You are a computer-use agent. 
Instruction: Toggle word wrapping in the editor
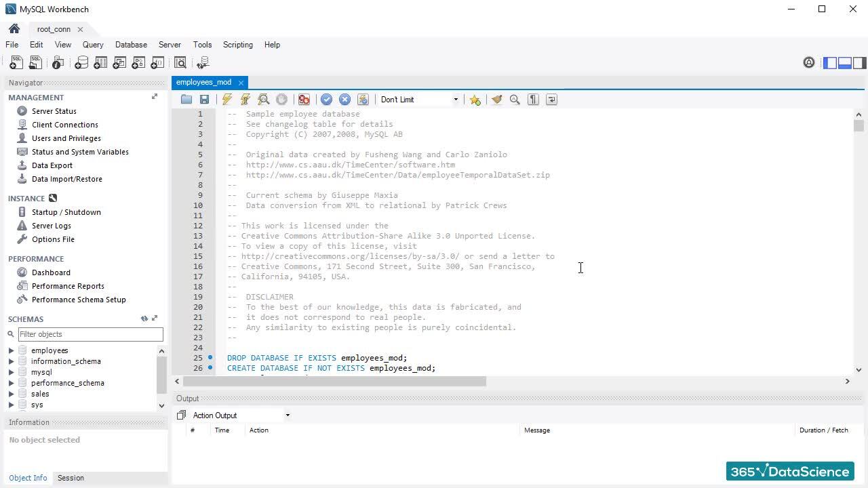coord(551,100)
